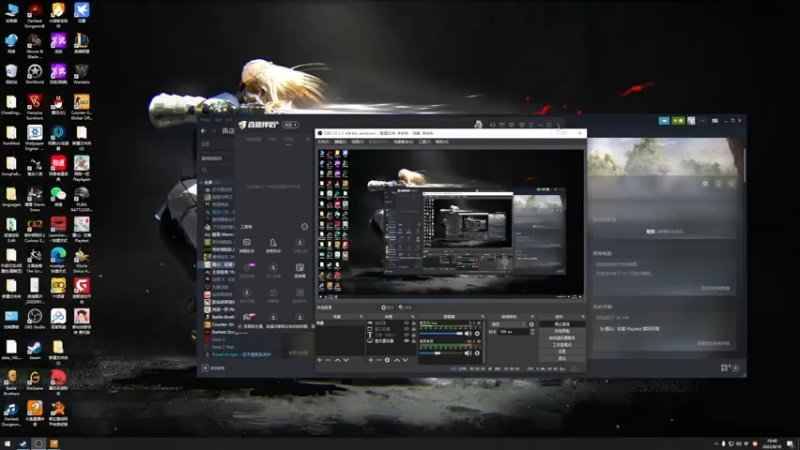Collapse the streaming assistant toolbox section
This screenshot has width=800, height=450.
(305, 227)
